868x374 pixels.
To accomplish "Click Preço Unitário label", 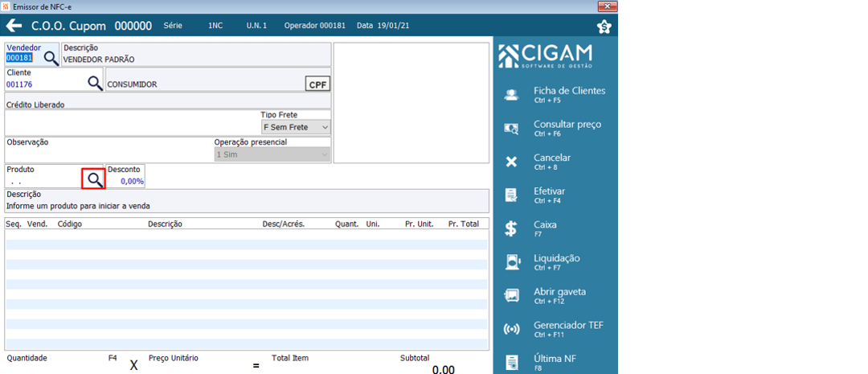I will tap(174, 358).
